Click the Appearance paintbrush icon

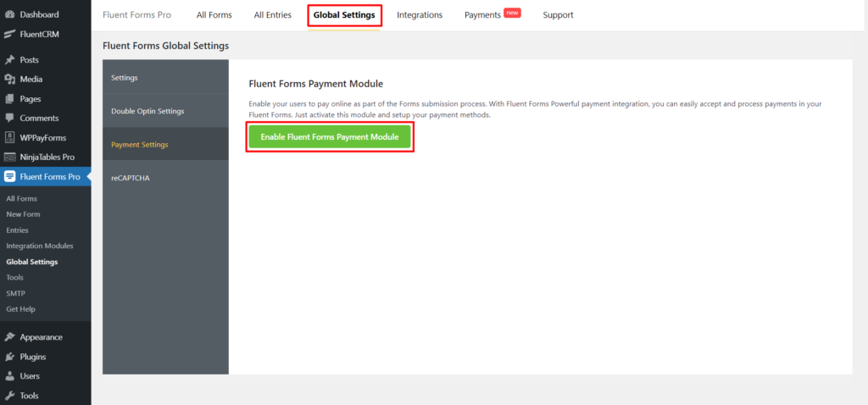click(9, 337)
